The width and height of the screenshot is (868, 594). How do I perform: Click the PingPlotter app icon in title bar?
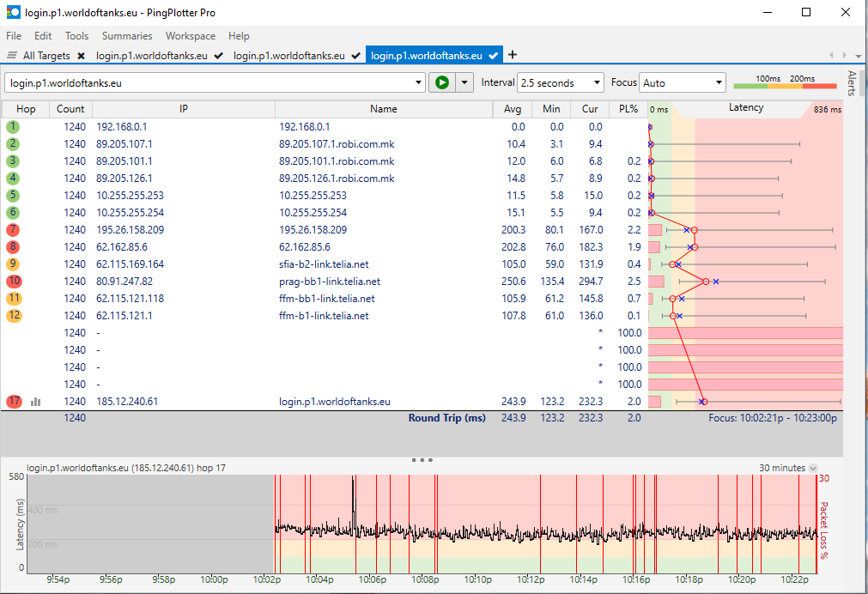point(13,12)
